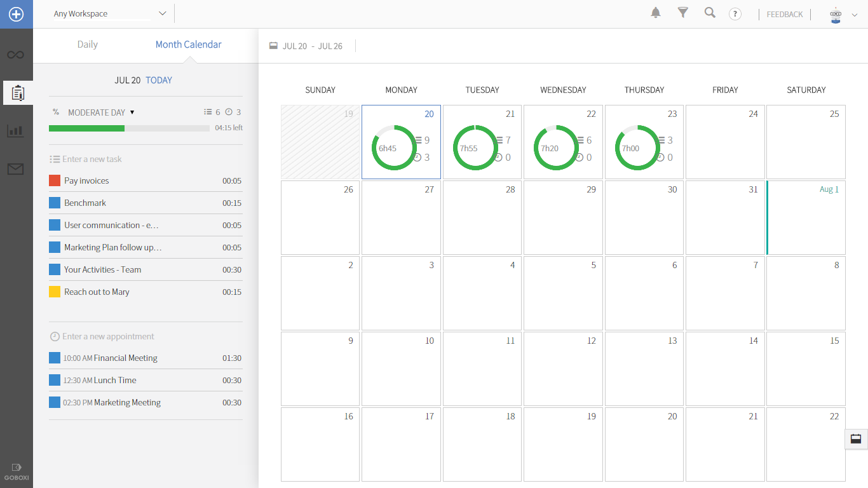Expand the Moderate Day dropdown arrow
Image resolution: width=868 pixels, height=488 pixels.
(132, 112)
